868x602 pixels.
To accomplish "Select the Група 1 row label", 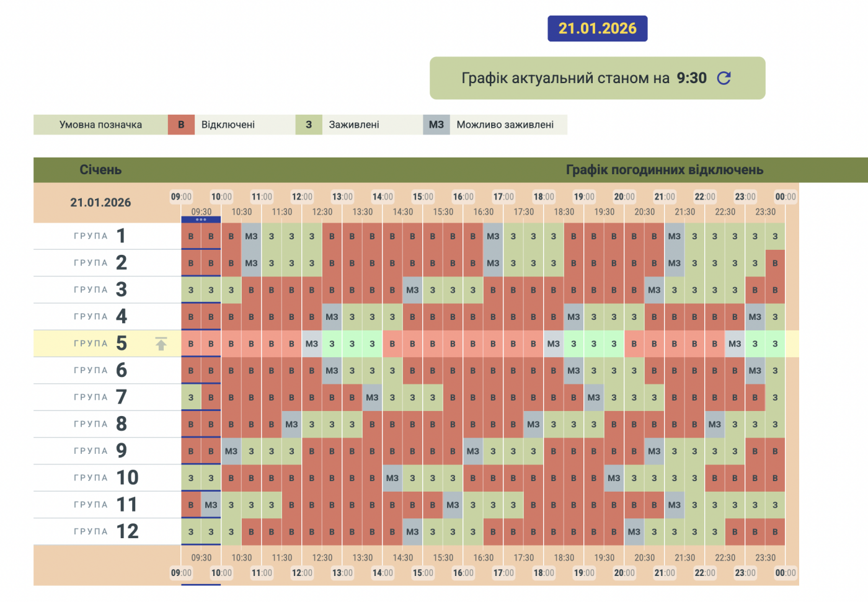I will coord(100,236).
